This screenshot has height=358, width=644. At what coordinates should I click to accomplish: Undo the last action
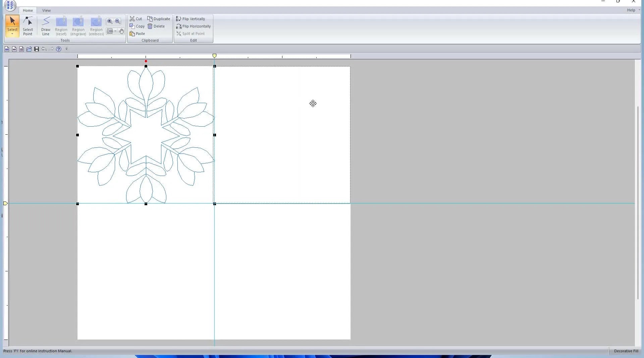44,49
